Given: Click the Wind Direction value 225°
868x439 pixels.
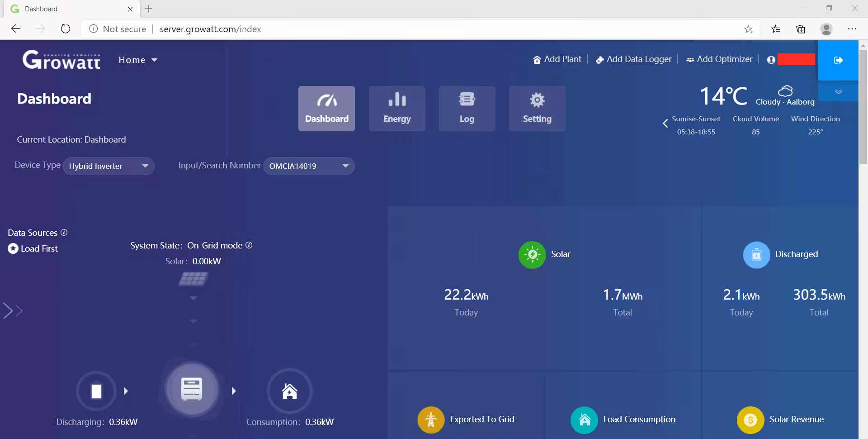Looking at the screenshot, I should click(816, 132).
